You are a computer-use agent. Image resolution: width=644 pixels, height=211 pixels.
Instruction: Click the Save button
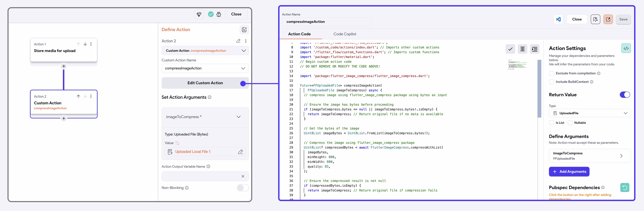(x=623, y=19)
